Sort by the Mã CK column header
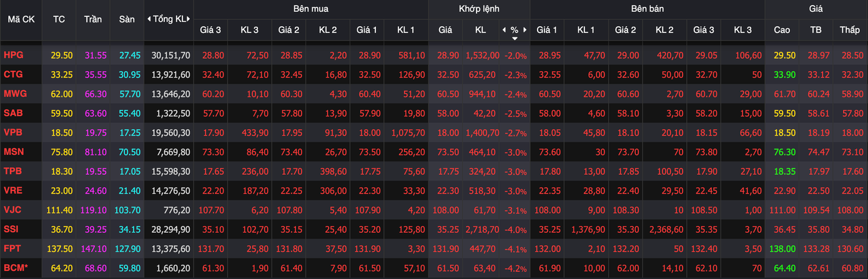The height and width of the screenshot is (279, 868). point(21,19)
